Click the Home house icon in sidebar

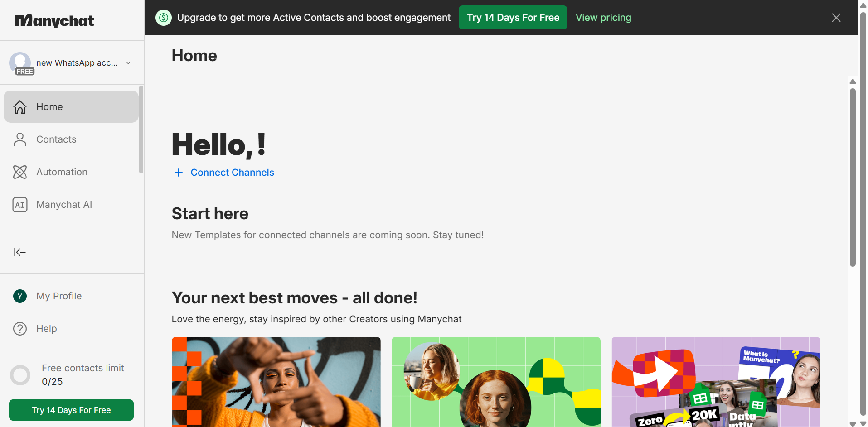click(20, 107)
